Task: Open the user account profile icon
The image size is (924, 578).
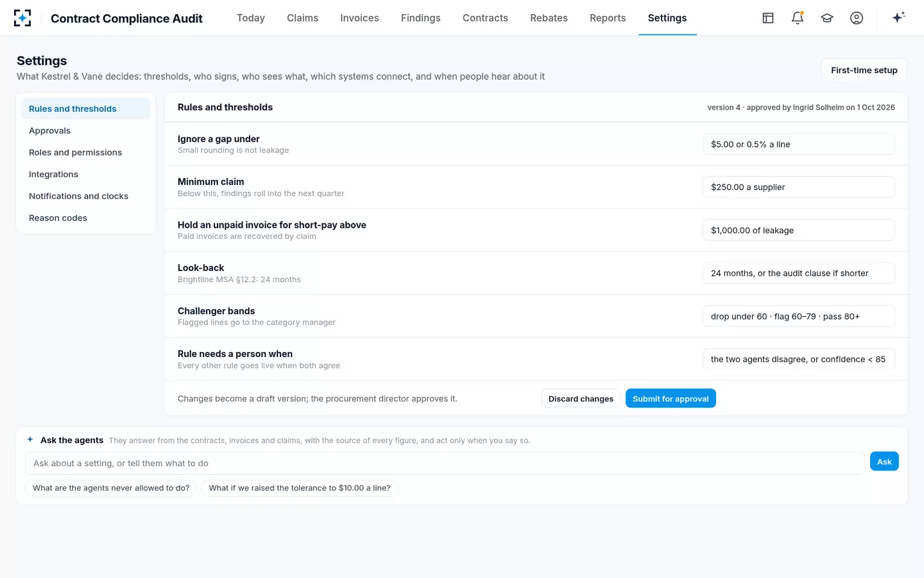Action: [x=857, y=18]
